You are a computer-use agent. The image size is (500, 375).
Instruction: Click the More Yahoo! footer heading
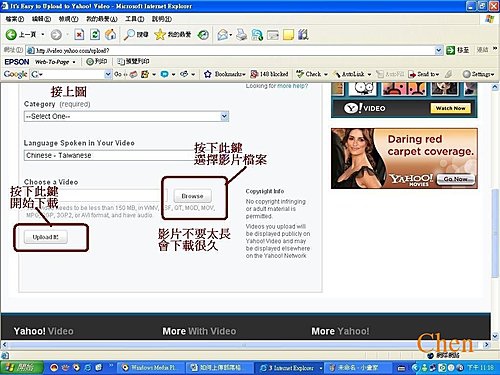(340, 331)
